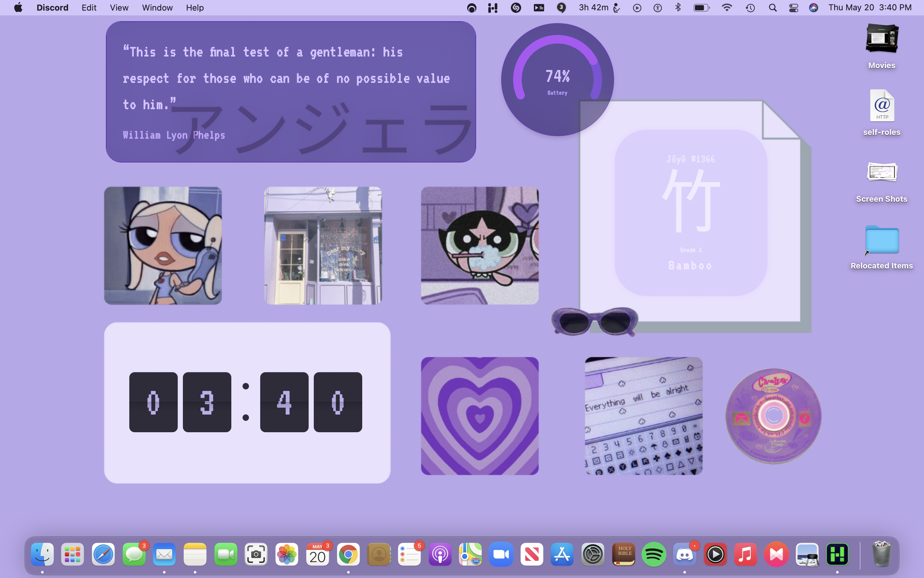
Task: Click the purple CD disc image
Action: 773,416
